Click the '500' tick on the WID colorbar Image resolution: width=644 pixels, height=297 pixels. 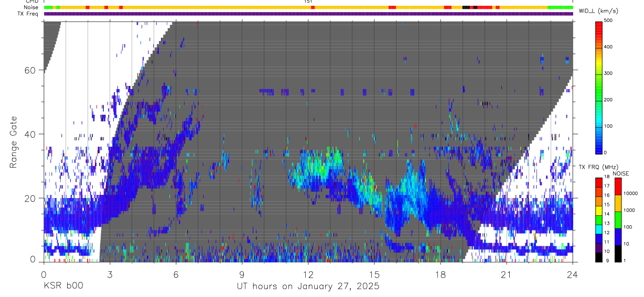[609, 20]
